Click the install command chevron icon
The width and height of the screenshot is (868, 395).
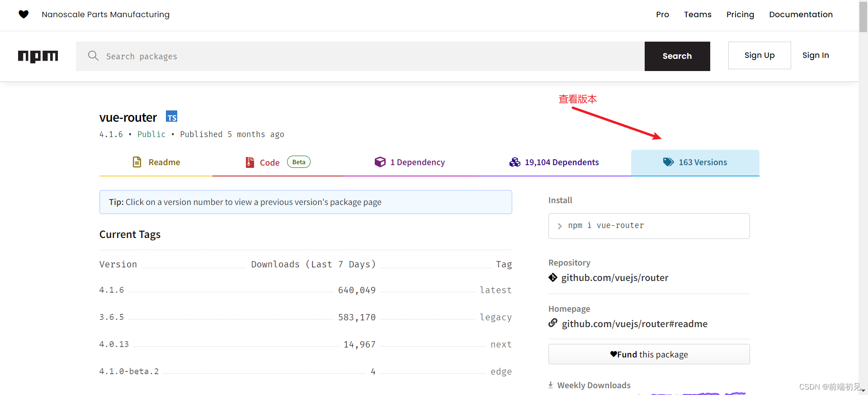tap(560, 226)
